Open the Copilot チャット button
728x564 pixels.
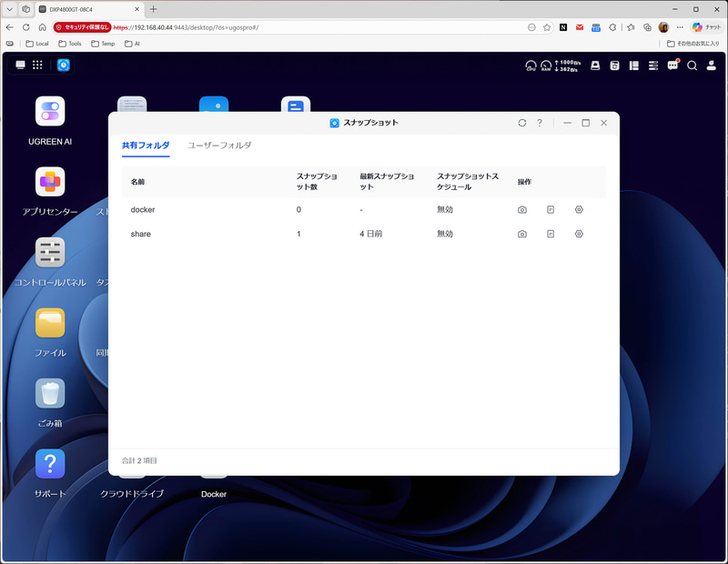click(x=706, y=27)
